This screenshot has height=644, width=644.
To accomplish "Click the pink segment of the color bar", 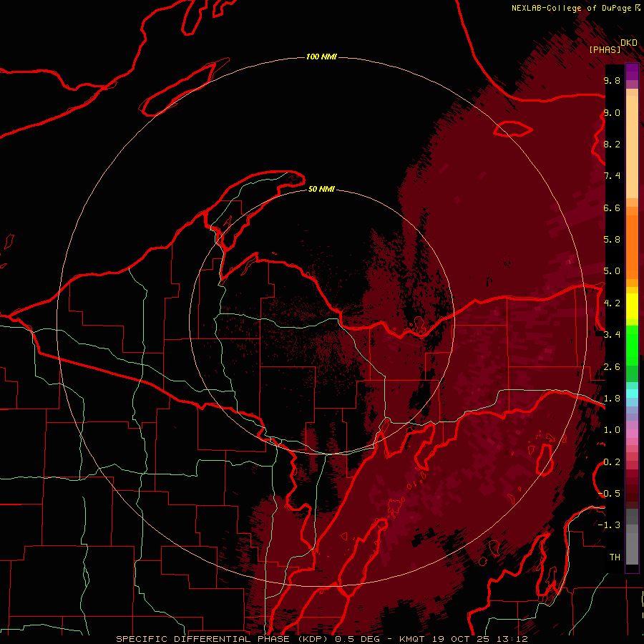I will 632,434.
